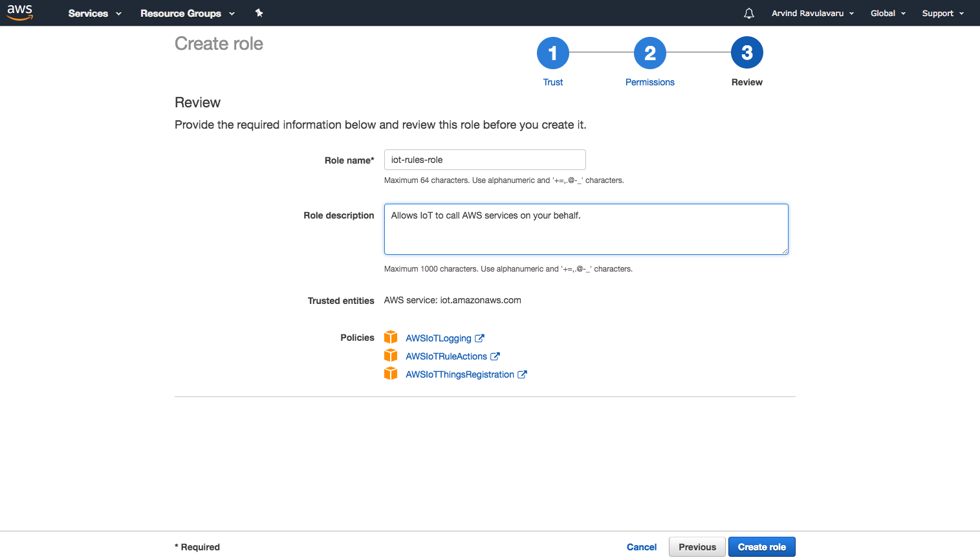Click the Role description resize handle
The width and height of the screenshot is (980, 560).
pos(785,251)
